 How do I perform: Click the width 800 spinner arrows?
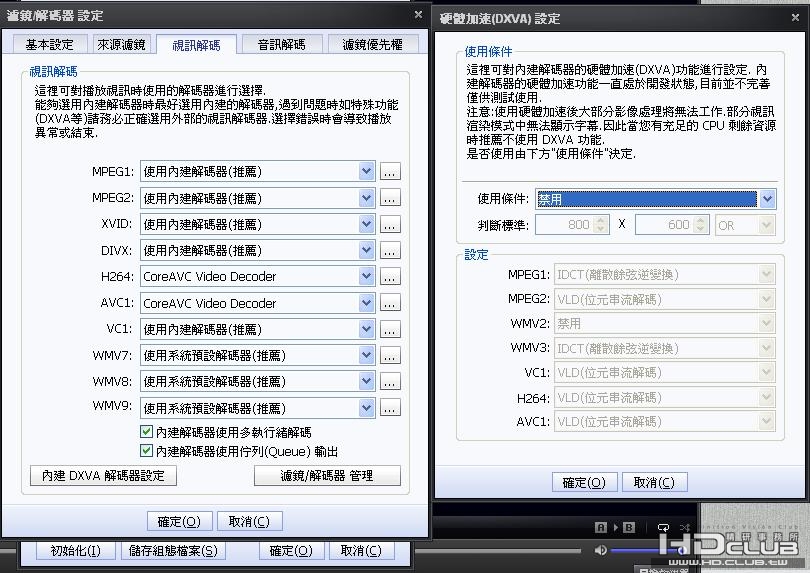601,225
